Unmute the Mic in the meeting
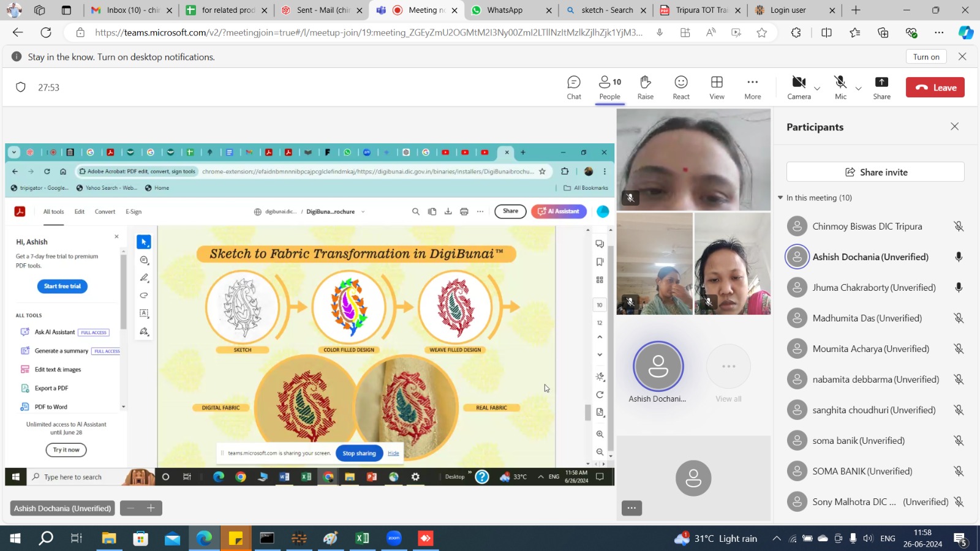This screenshot has width=980, height=551. pyautogui.click(x=840, y=88)
